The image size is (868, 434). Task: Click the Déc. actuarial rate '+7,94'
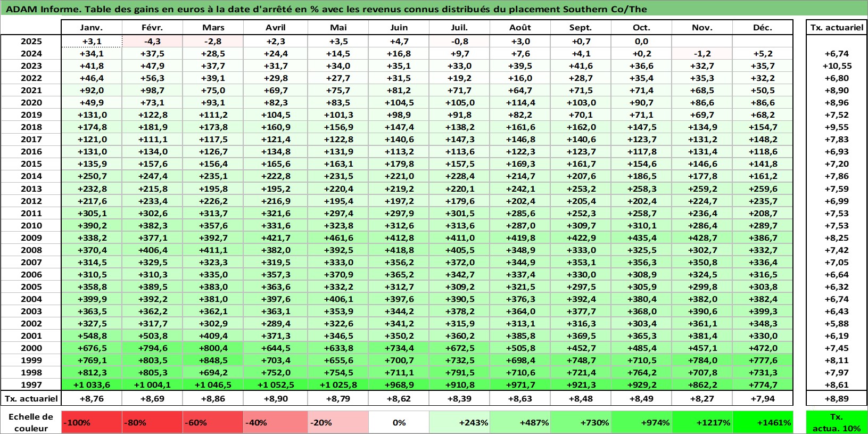[763, 398]
